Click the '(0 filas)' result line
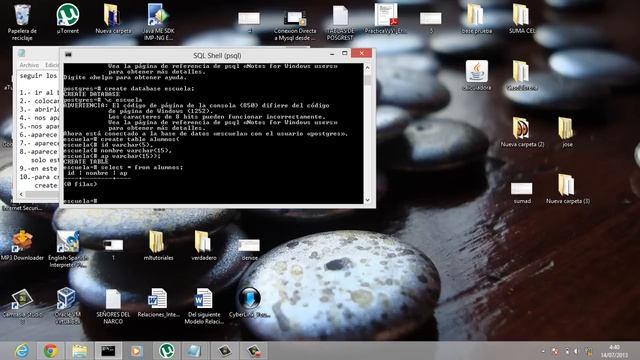This screenshot has width=640, height=360. (80, 184)
